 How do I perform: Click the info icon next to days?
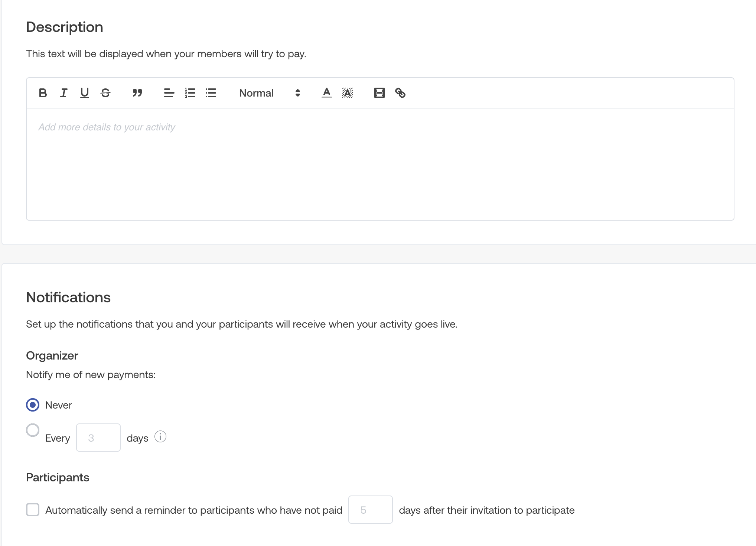click(160, 436)
